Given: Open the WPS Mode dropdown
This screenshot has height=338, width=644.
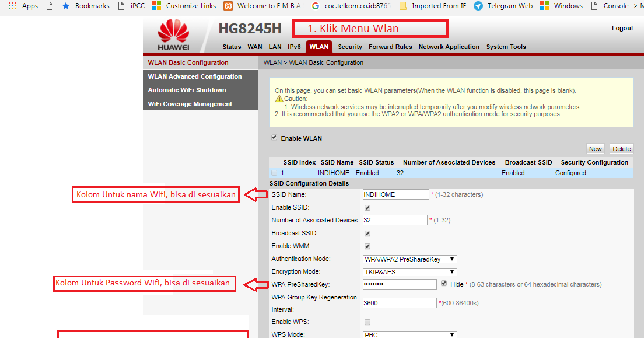Looking at the screenshot, I should click(x=409, y=334).
